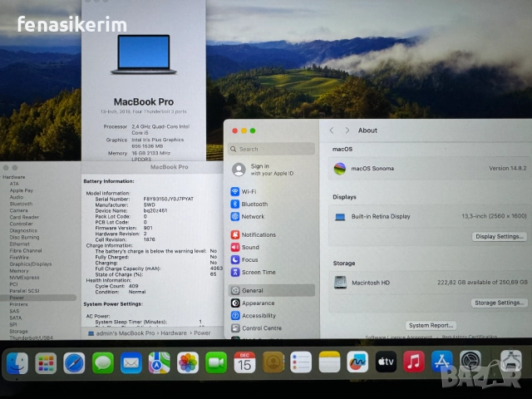Open Messages app in the Dock

point(103,362)
